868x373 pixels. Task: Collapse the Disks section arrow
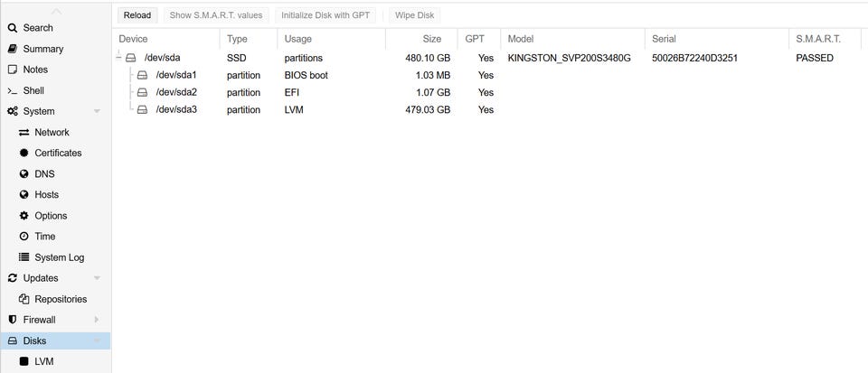tap(97, 341)
